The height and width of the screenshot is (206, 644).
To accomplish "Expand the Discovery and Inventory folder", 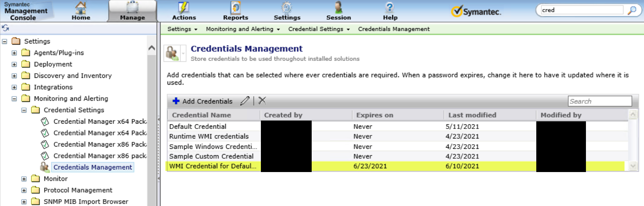I will [x=14, y=76].
